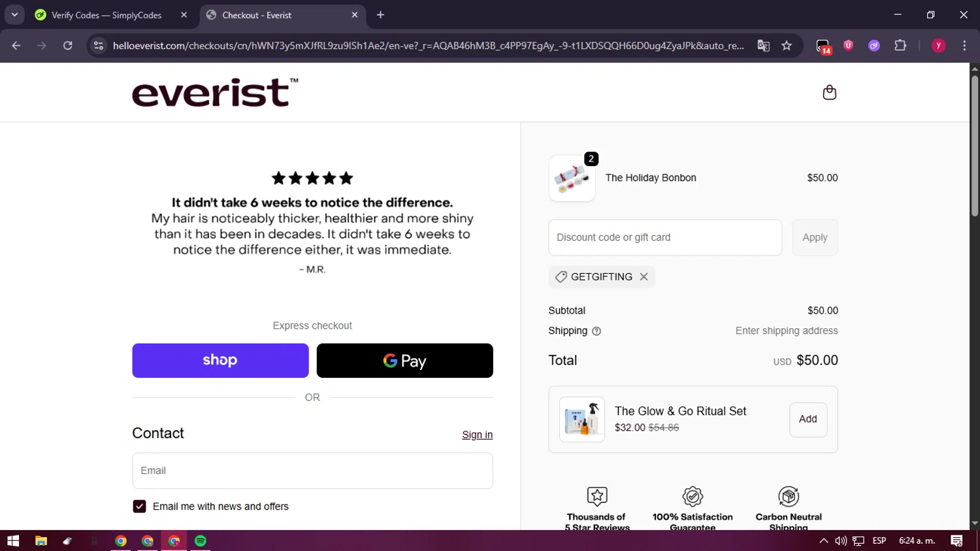Pay with the Shop express button
Screen dimensions: 980x551
(x=220, y=361)
